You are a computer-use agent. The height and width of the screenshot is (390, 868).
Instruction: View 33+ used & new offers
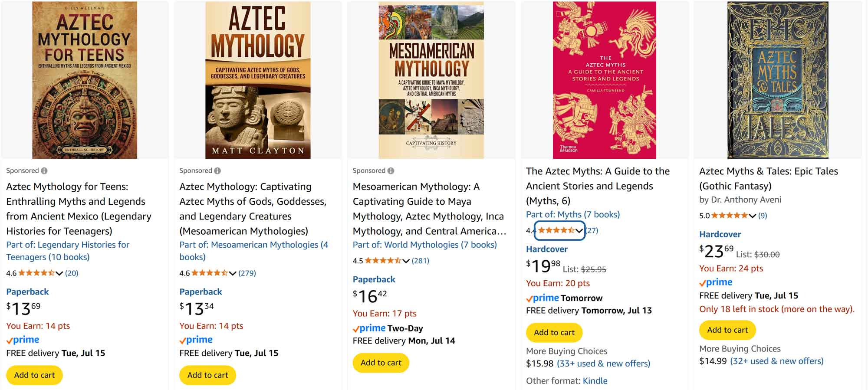click(x=603, y=364)
